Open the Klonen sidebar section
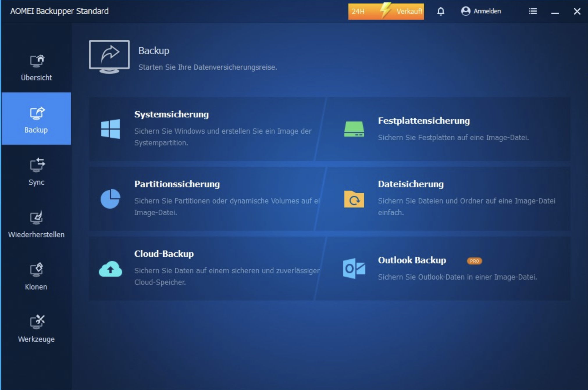Viewport: 588px width, 390px height. [36, 276]
